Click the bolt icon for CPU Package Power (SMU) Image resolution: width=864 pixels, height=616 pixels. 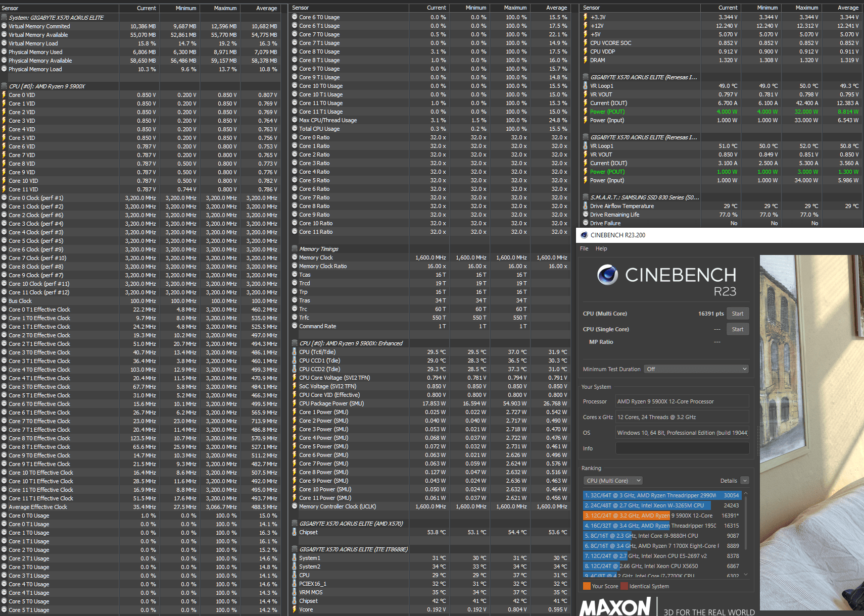[x=295, y=403]
